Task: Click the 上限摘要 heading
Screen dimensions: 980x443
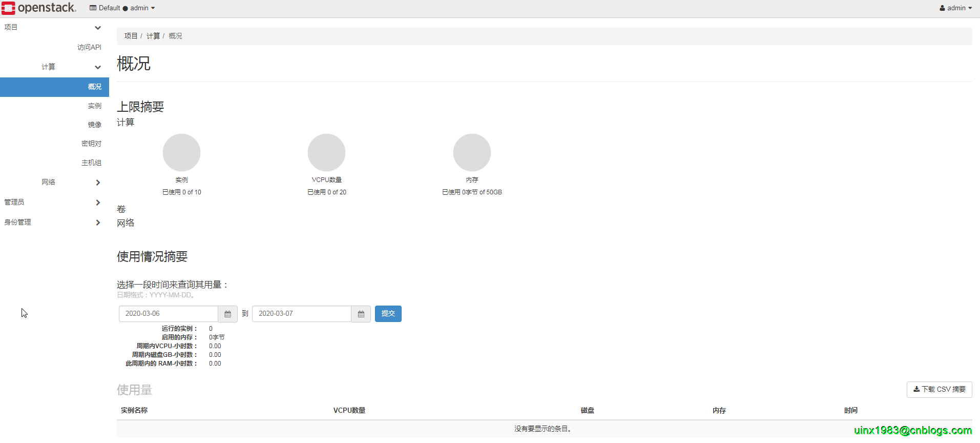Action: pos(140,107)
